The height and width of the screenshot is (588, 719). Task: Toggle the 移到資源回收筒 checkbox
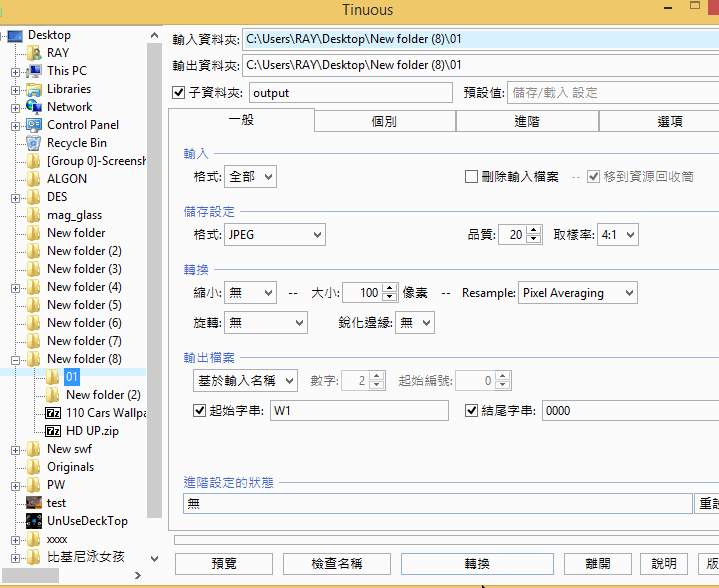tap(593, 177)
